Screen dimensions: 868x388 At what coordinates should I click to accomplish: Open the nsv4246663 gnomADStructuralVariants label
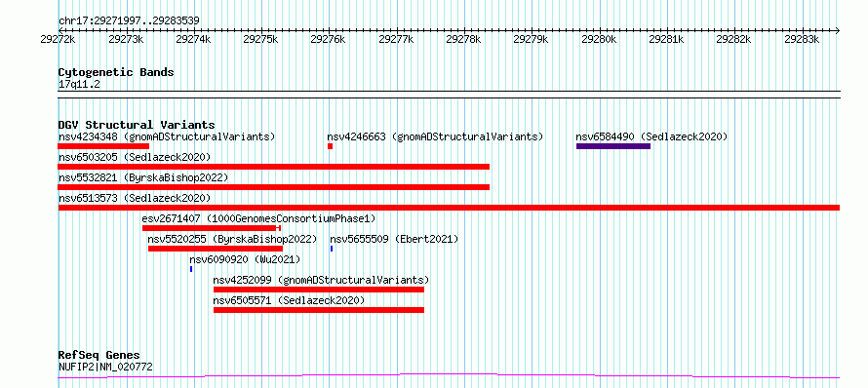point(435,136)
